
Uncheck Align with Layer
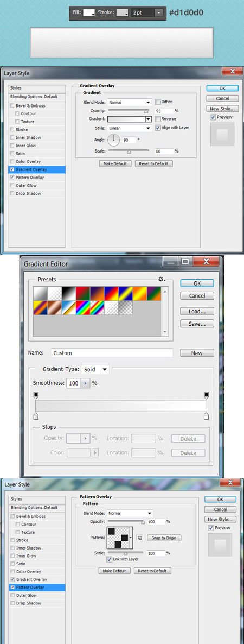point(158,128)
